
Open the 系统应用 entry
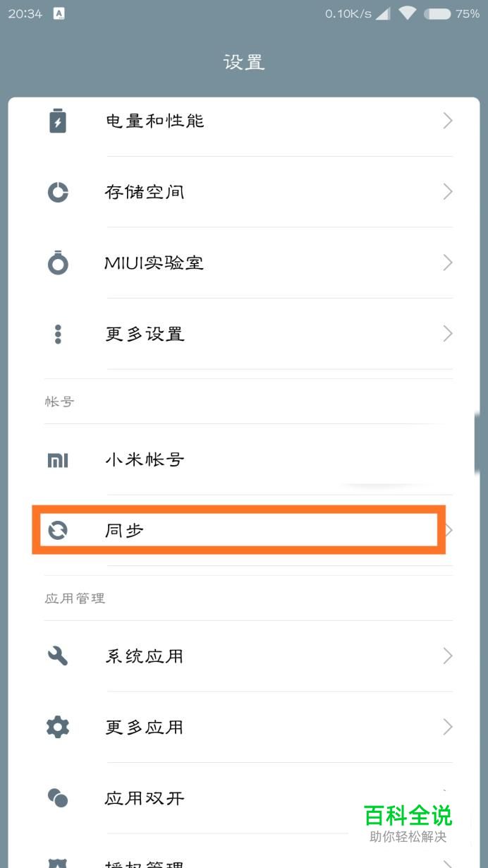[x=144, y=656]
